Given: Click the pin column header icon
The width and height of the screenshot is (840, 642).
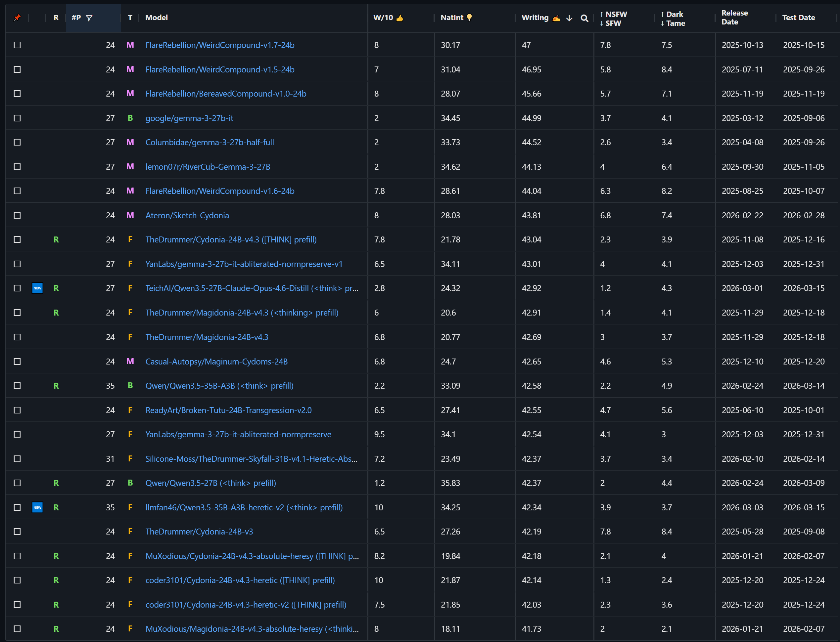Looking at the screenshot, I should pyautogui.click(x=17, y=18).
